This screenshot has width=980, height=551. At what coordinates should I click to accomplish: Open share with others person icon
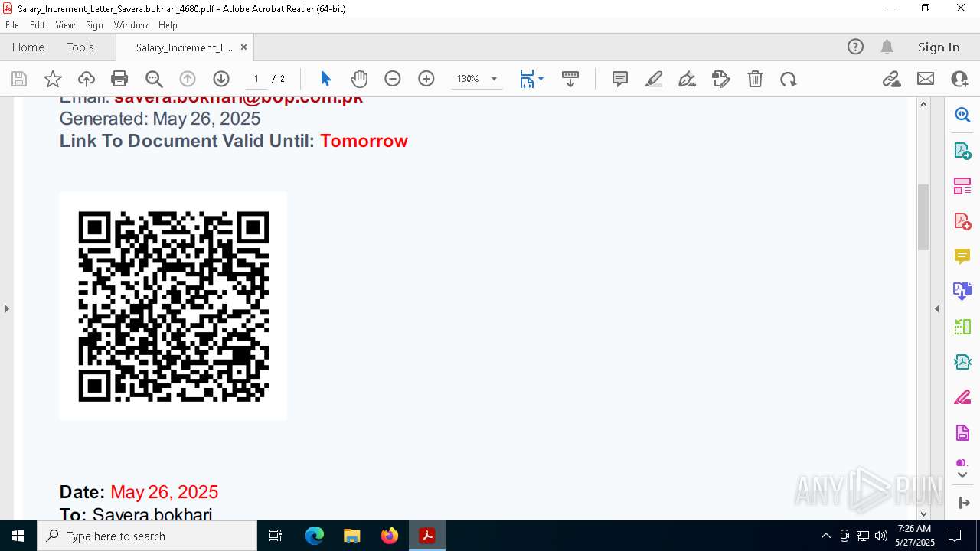(959, 79)
